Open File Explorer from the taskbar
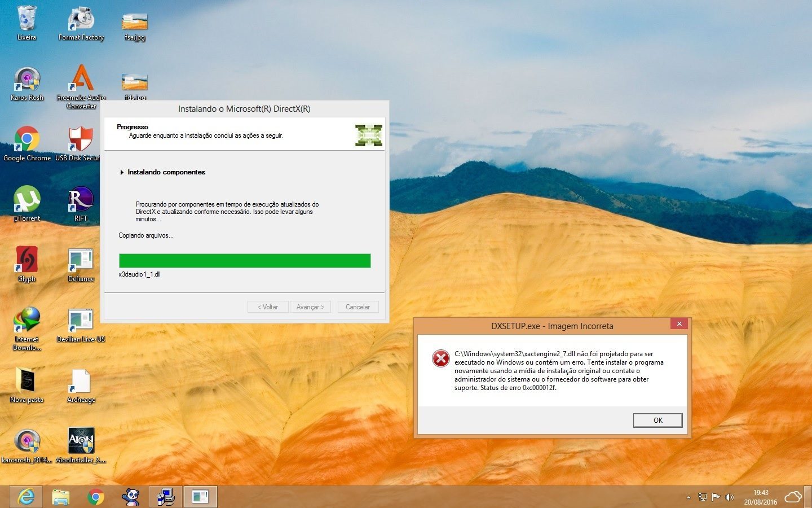The height and width of the screenshot is (508, 812). tap(60, 497)
